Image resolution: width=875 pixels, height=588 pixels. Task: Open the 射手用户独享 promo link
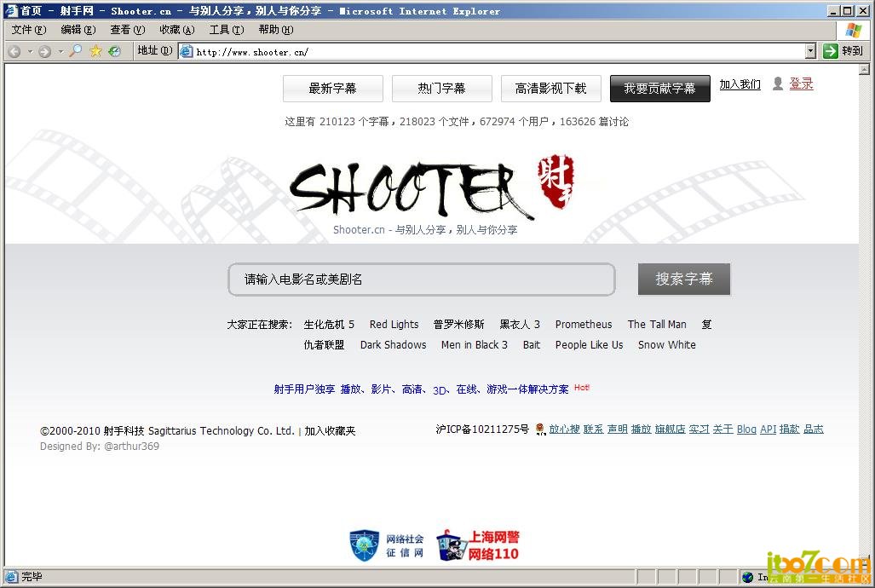[422, 389]
